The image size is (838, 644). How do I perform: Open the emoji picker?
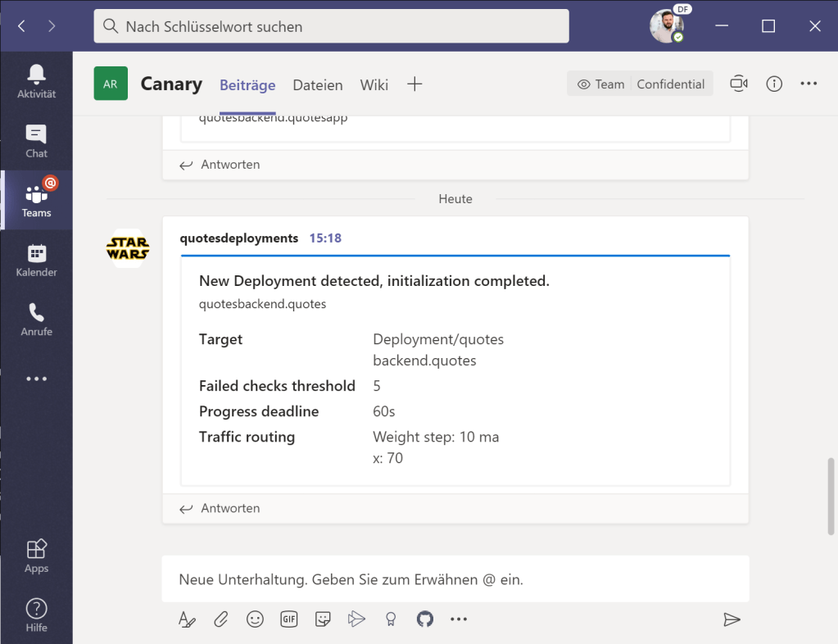pyautogui.click(x=255, y=619)
